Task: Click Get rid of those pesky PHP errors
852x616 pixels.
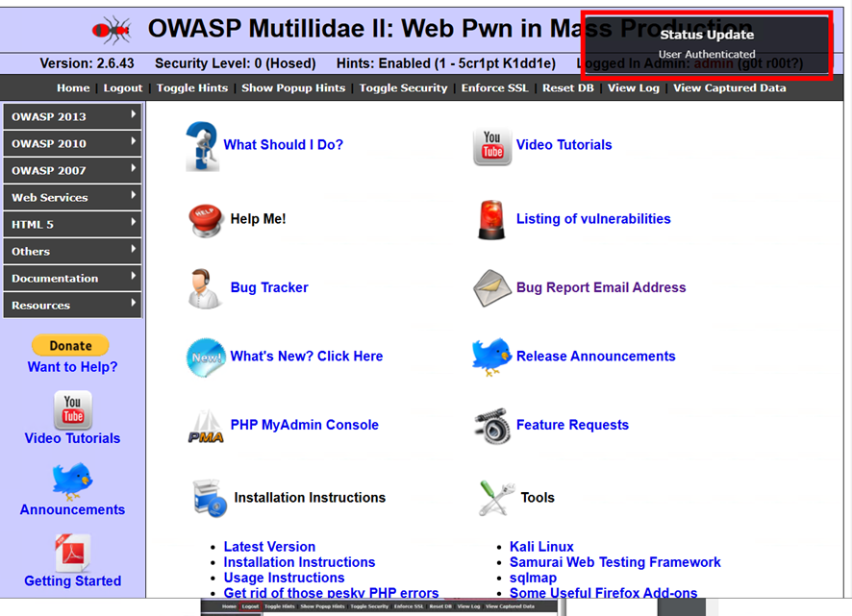Action: [332, 593]
